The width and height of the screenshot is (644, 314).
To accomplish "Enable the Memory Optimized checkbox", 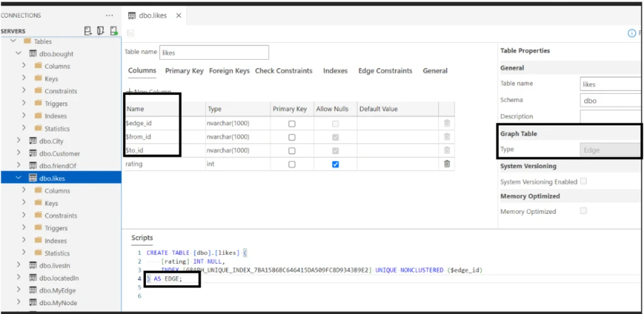I will (583, 211).
